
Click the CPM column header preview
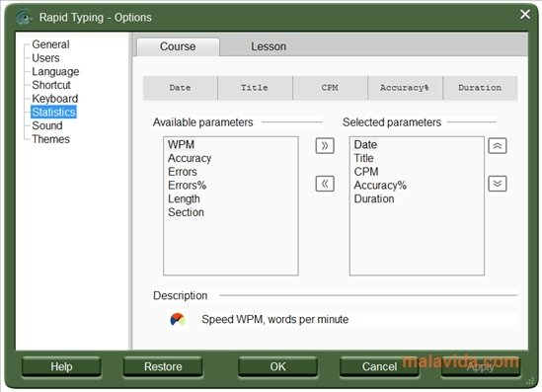330,88
